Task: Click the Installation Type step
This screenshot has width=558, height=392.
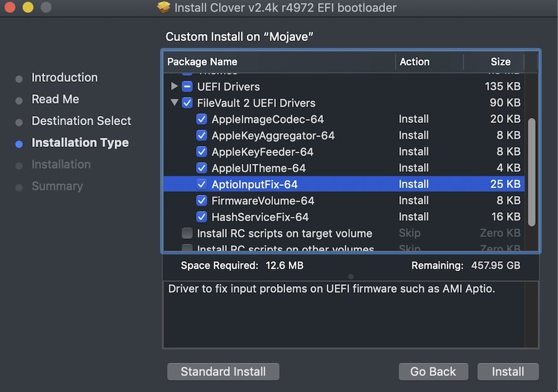Action: (80, 143)
